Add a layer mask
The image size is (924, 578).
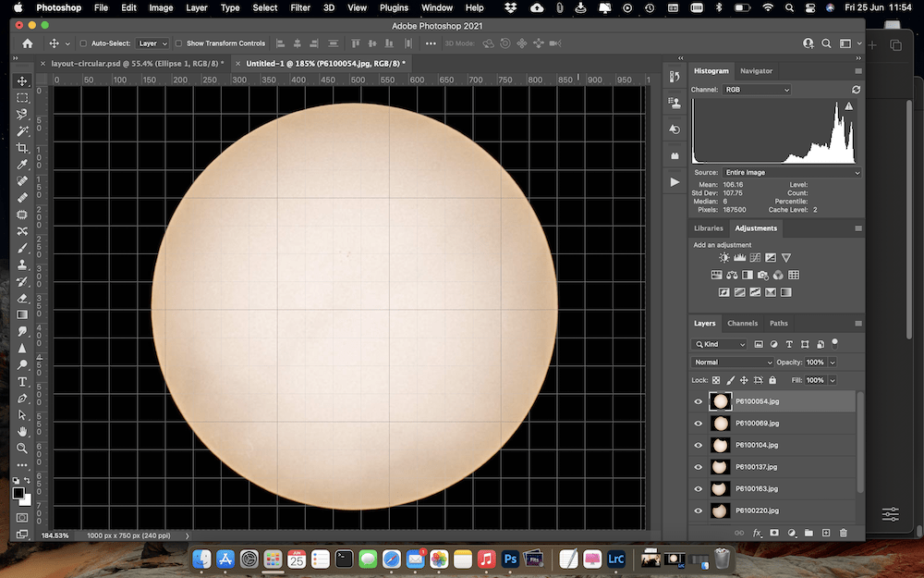[774, 533]
